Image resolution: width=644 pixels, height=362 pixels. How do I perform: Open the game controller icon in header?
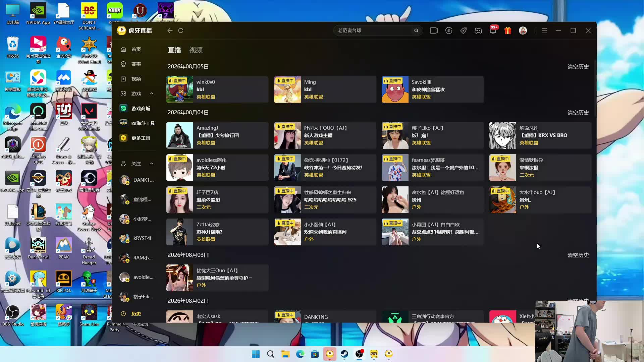point(478,31)
